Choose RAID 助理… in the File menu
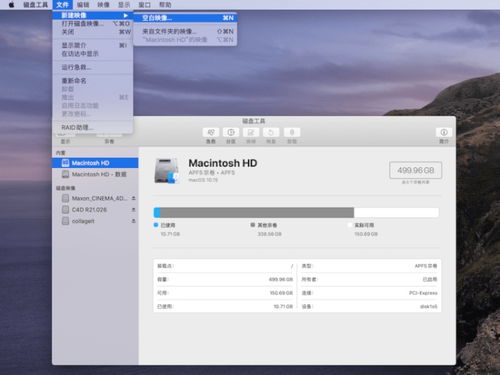The height and width of the screenshot is (375, 500). pyautogui.click(x=93, y=127)
